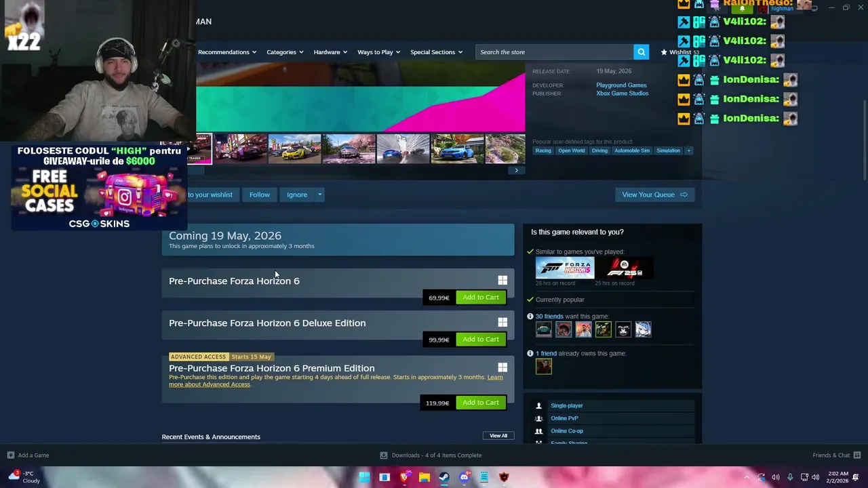This screenshot has width=868, height=488.
Task: Open avatar of friend who owns game
Action: (x=544, y=367)
